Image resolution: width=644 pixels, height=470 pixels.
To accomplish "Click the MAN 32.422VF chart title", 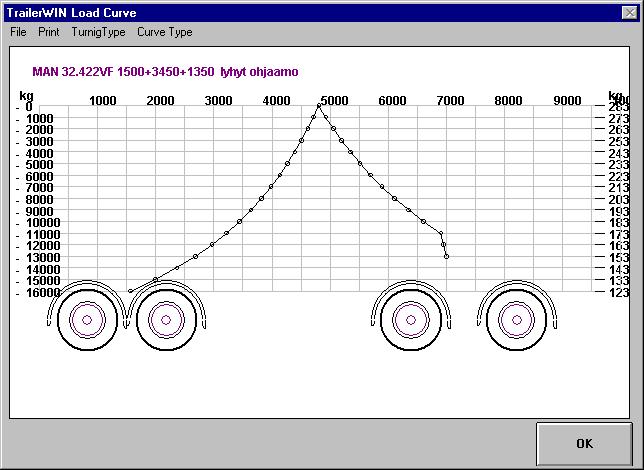I will (x=165, y=72).
